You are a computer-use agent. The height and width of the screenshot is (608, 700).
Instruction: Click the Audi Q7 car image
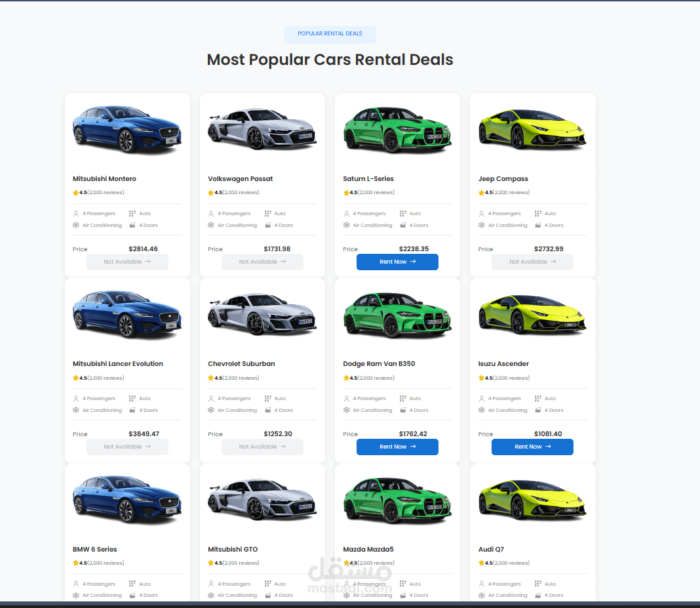[x=532, y=499]
